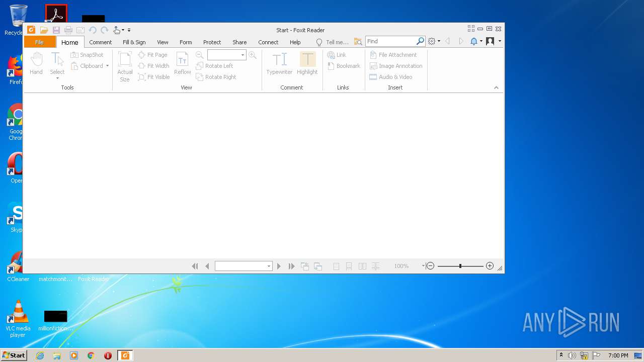Click the Bookmark tool
The image size is (644, 362).
click(344, 66)
